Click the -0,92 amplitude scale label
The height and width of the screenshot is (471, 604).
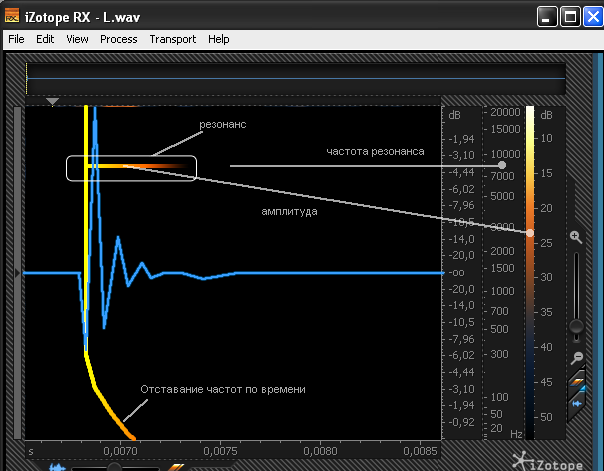461,422
